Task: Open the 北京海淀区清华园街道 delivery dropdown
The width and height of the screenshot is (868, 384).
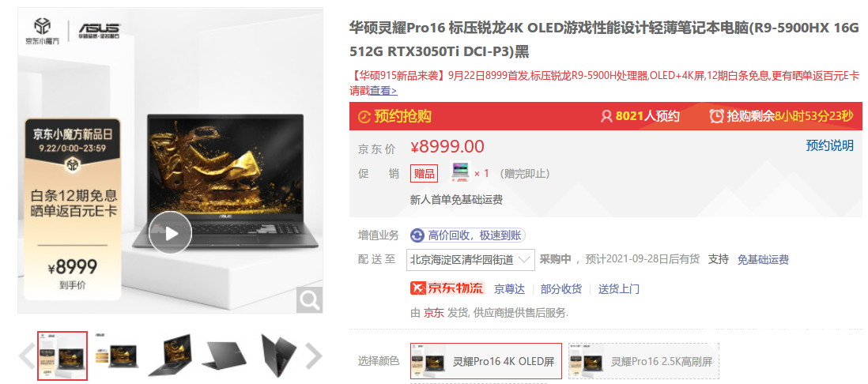Action: pyautogui.click(x=470, y=259)
